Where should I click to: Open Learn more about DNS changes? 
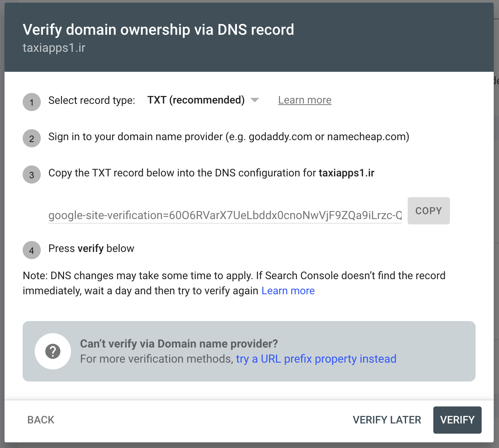click(288, 290)
